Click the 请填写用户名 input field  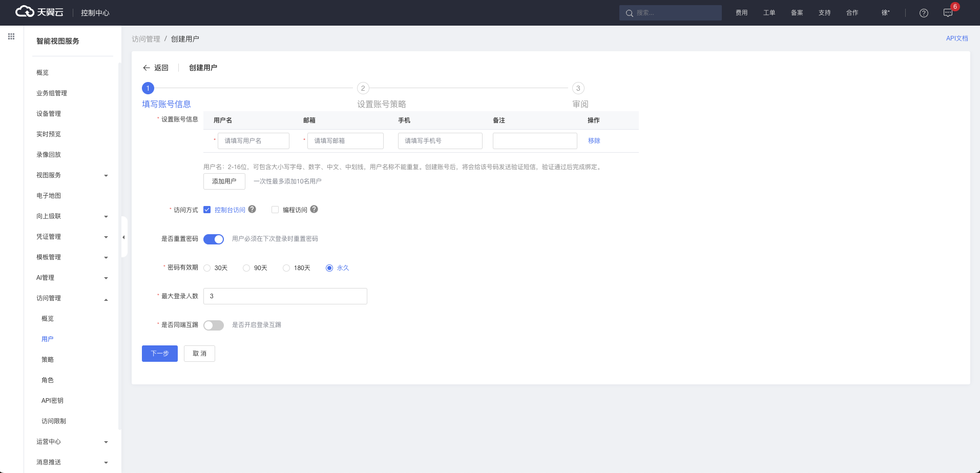[253, 141]
